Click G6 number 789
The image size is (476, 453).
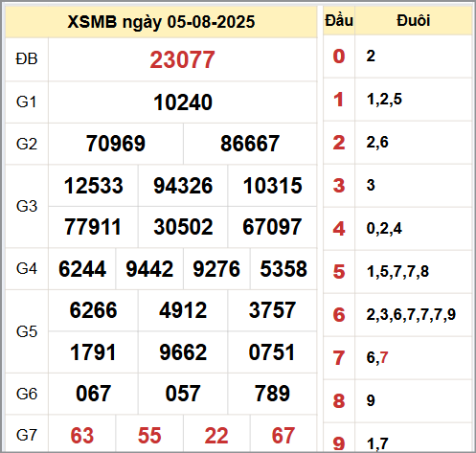[272, 394]
